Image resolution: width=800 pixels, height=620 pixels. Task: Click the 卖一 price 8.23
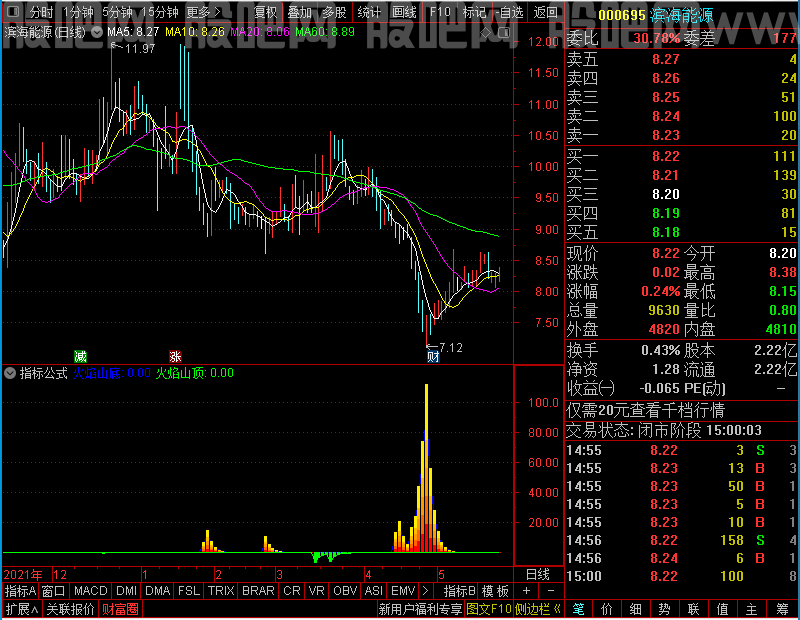click(666, 135)
